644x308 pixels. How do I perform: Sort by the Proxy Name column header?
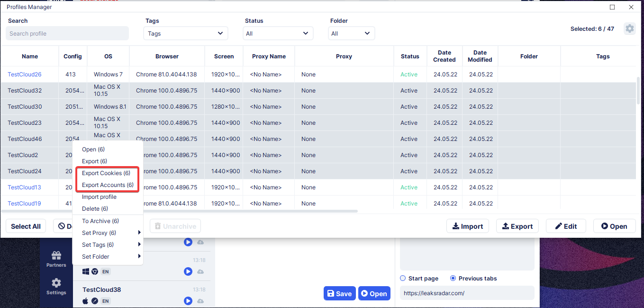[x=269, y=56]
